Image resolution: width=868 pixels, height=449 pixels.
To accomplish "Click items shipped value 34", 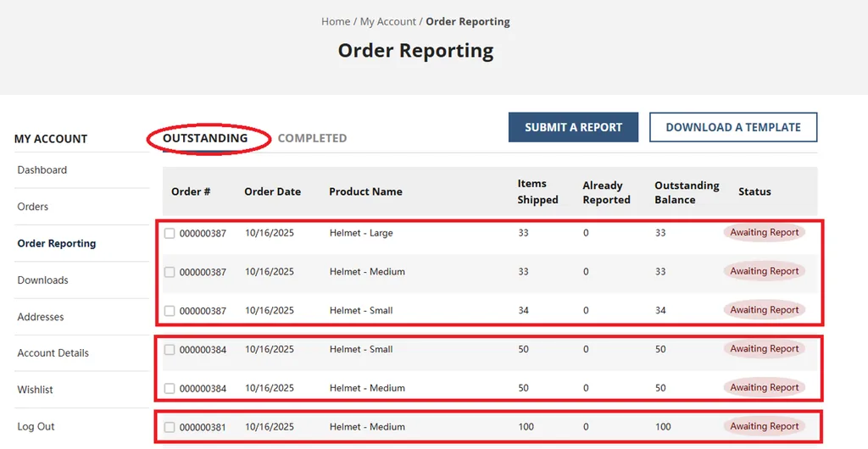I will coord(523,310).
